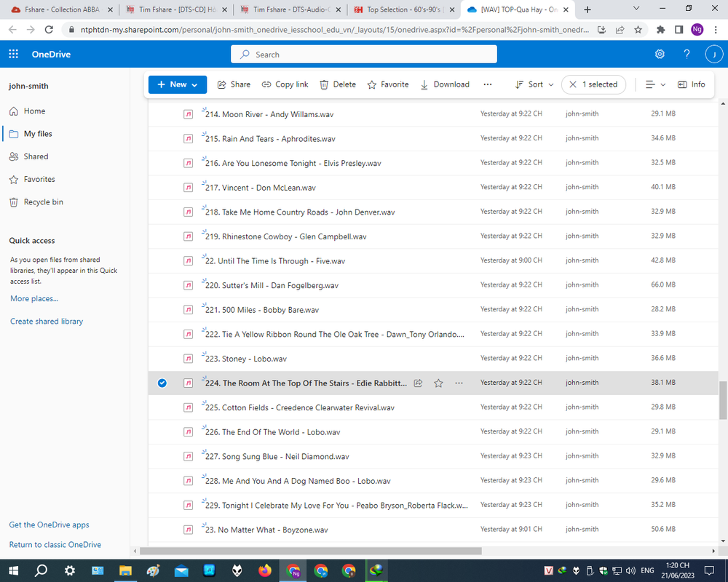Open browser extensions puzzle icon

tap(660, 30)
